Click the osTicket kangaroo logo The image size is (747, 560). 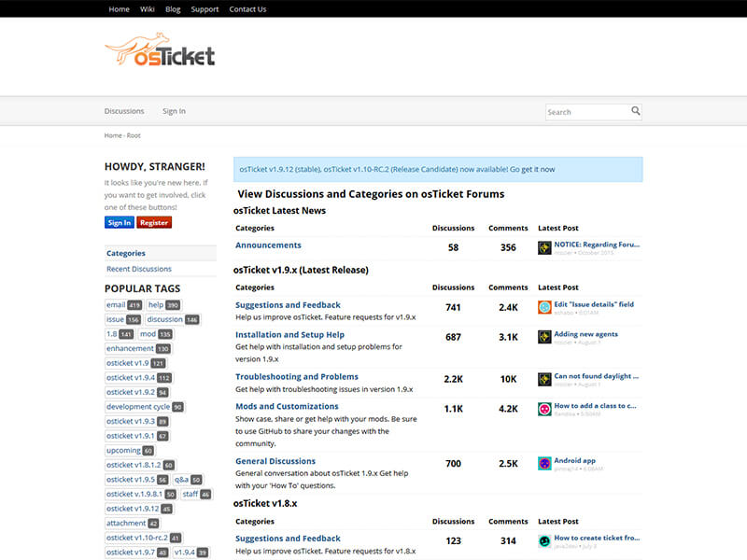click(x=160, y=49)
